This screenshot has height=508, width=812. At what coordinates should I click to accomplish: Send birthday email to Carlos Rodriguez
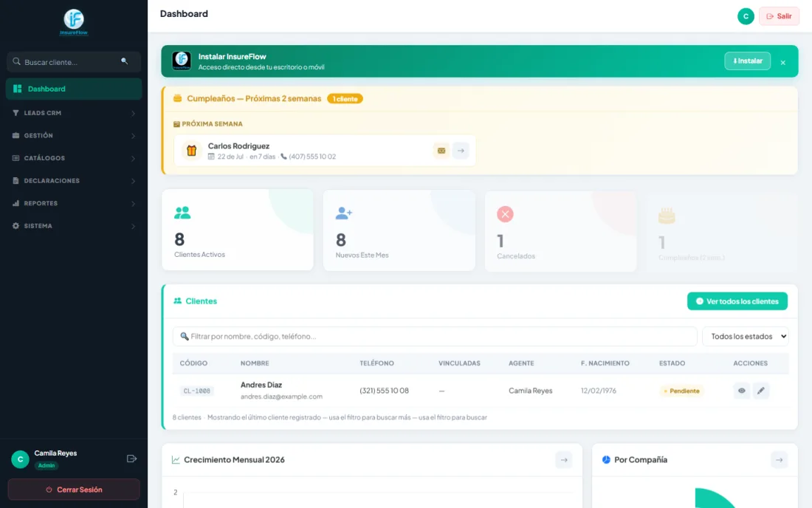point(441,151)
